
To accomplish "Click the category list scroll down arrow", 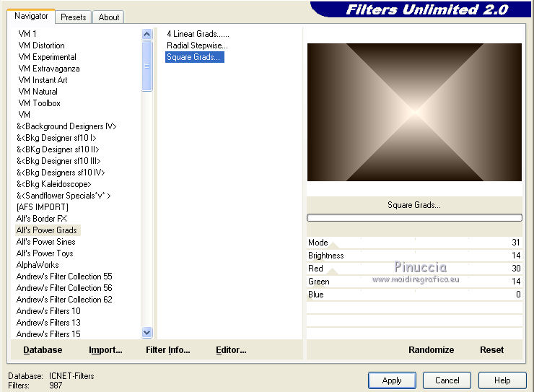I will coord(146,332).
